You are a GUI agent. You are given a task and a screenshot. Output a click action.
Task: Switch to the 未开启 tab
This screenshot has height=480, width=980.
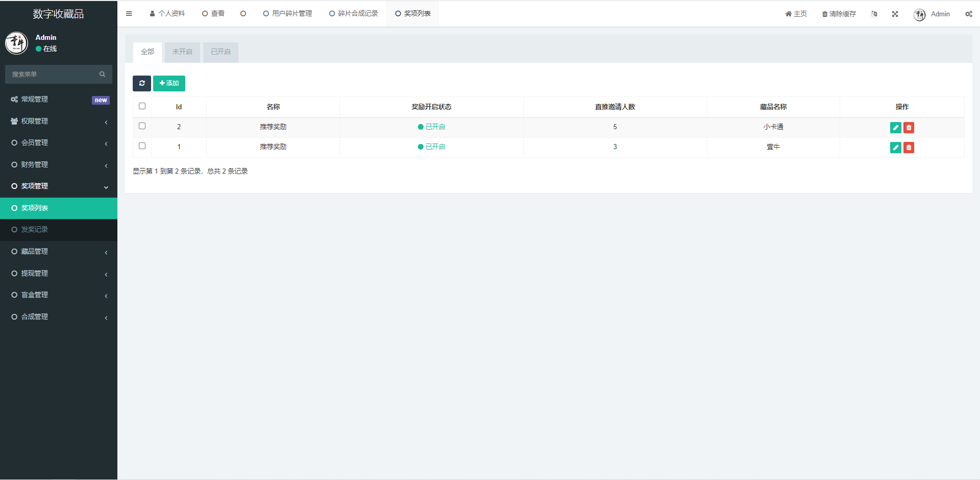click(x=182, y=52)
